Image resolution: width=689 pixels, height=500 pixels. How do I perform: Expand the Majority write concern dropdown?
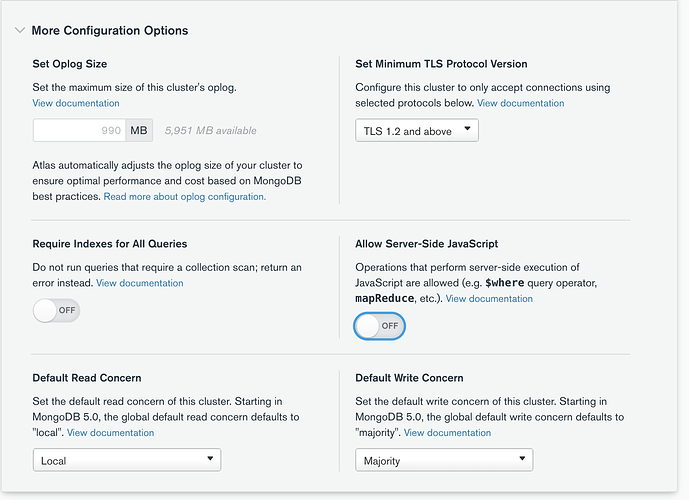tap(444, 460)
